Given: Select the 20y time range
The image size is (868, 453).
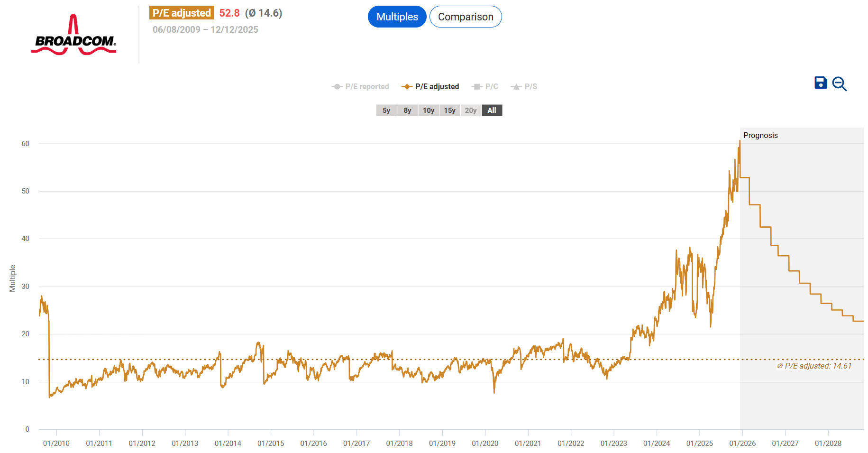Looking at the screenshot, I should [x=470, y=110].
